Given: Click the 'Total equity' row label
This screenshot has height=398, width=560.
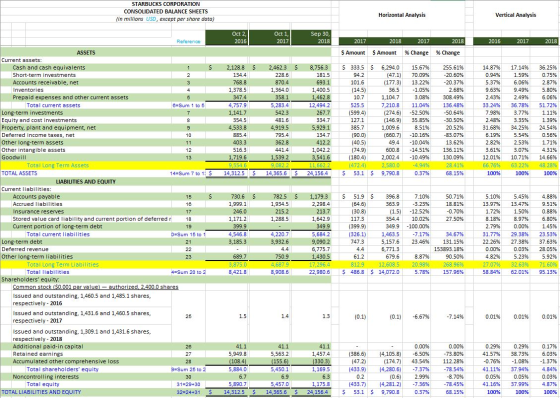Looking at the screenshot, I should coord(43,384).
